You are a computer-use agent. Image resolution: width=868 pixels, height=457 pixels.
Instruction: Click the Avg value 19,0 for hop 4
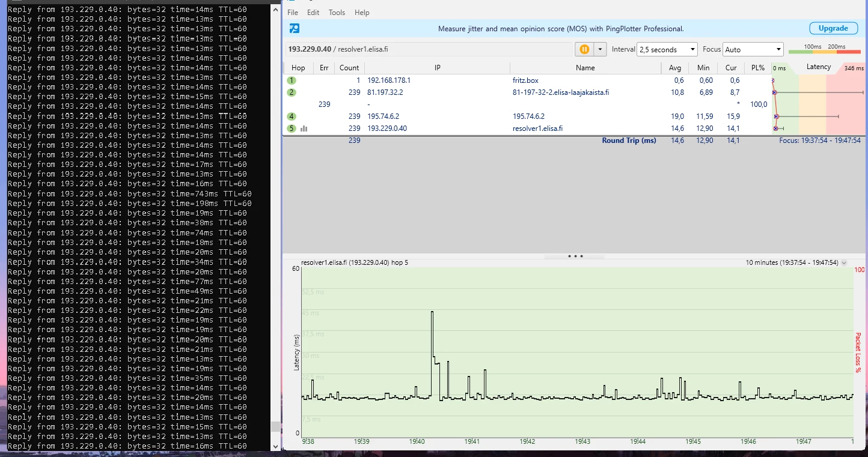pos(677,117)
